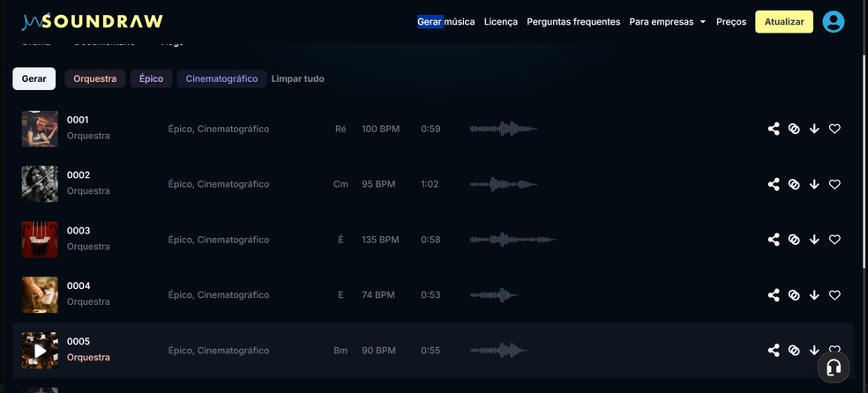
Task: Copy link for track 0004
Action: 794,294
